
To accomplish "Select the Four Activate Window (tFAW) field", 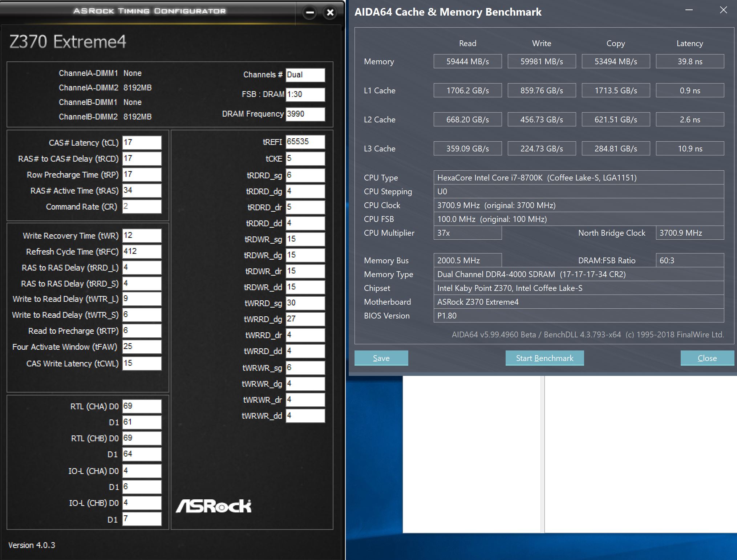I will pos(142,346).
